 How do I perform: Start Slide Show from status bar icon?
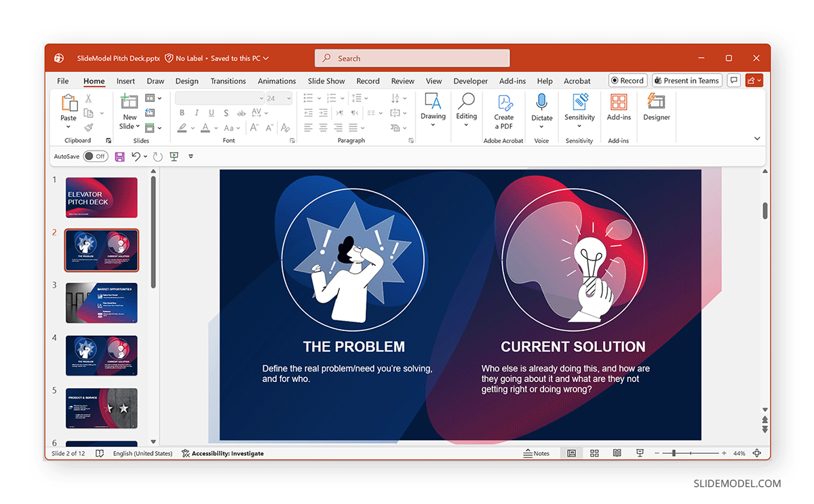tap(639, 453)
